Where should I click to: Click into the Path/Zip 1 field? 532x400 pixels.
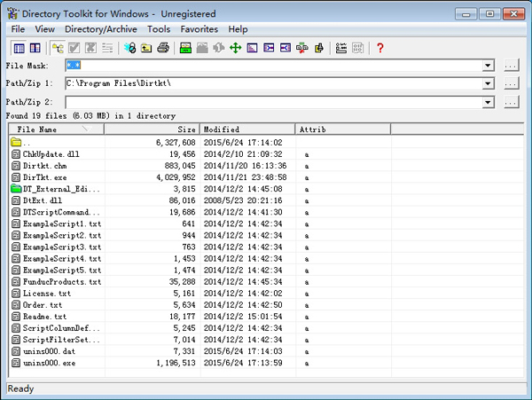pos(273,83)
